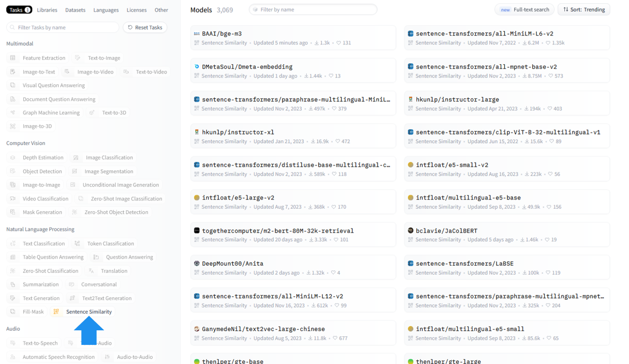Enable the Image Segmentation task filter
The image size is (629, 364).
click(x=103, y=172)
